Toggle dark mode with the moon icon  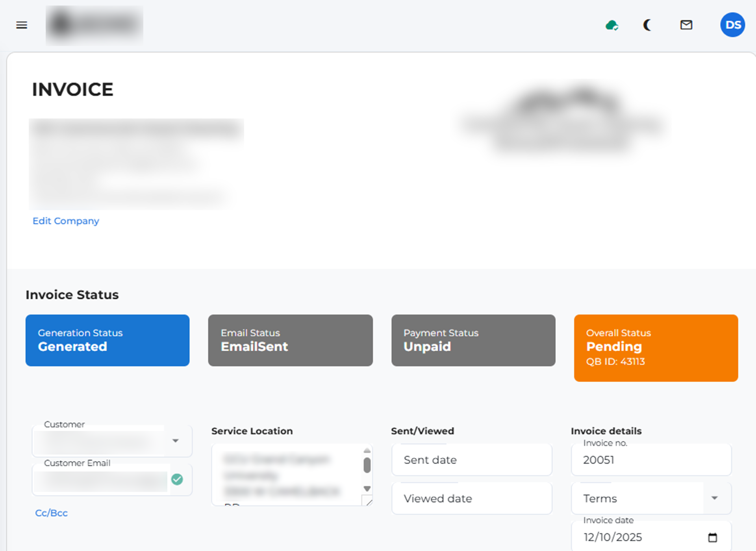coord(647,25)
